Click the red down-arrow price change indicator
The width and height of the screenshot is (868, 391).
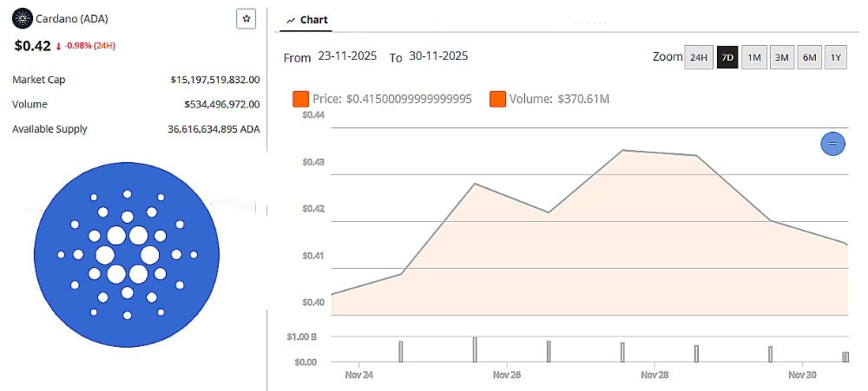point(58,46)
